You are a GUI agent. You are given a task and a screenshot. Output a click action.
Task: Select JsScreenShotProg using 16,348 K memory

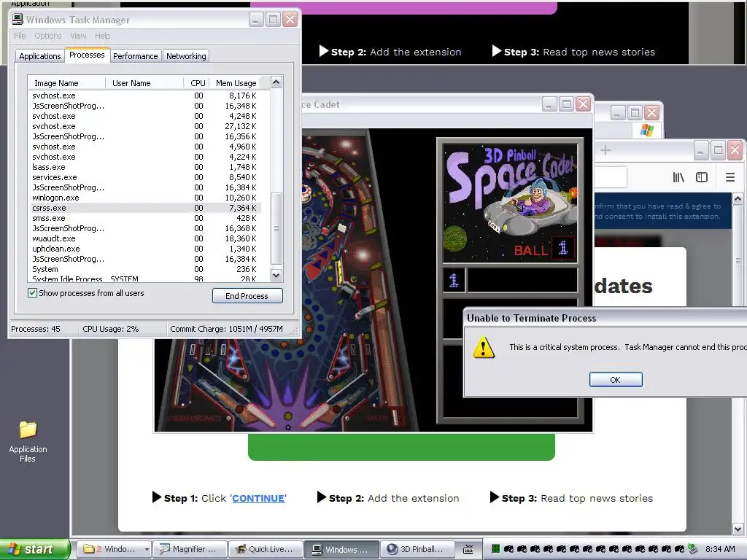(145, 106)
